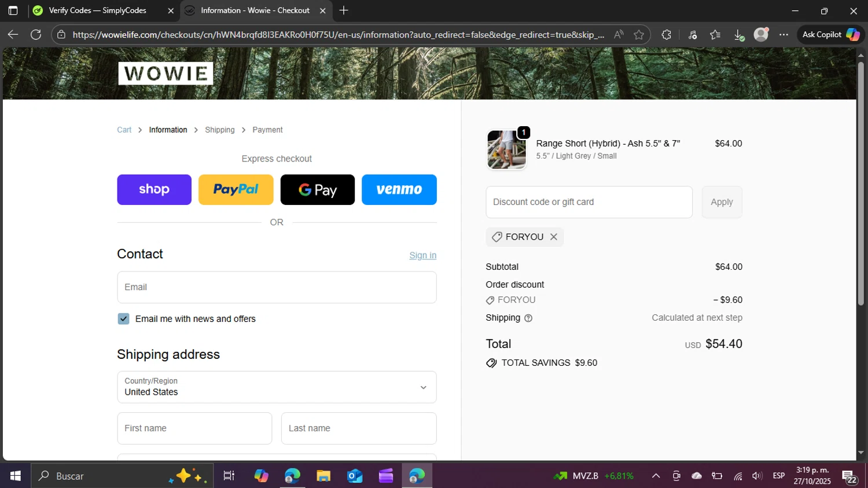Open the notification center

pyautogui.click(x=849, y=477)
